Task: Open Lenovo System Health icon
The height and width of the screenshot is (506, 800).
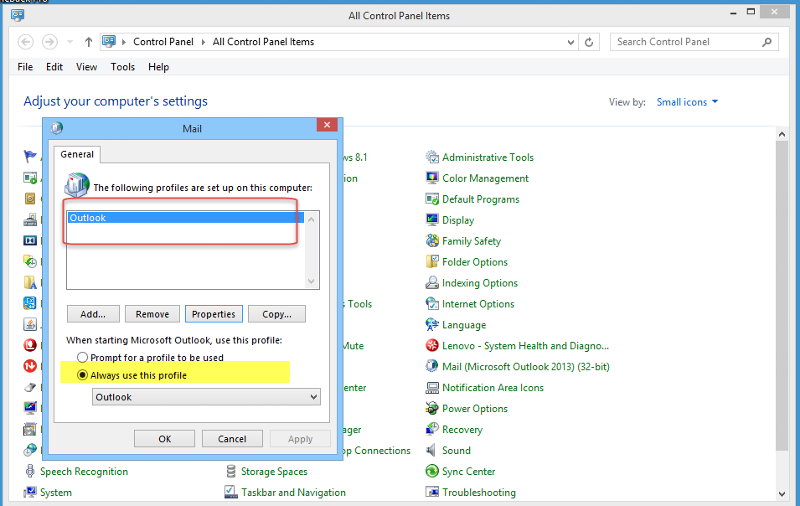Action: click(x=432, y=345)
